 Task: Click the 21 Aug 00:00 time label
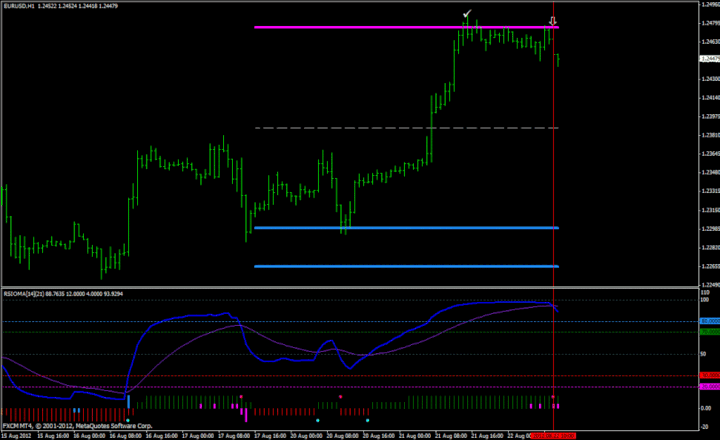click(415, 435)
